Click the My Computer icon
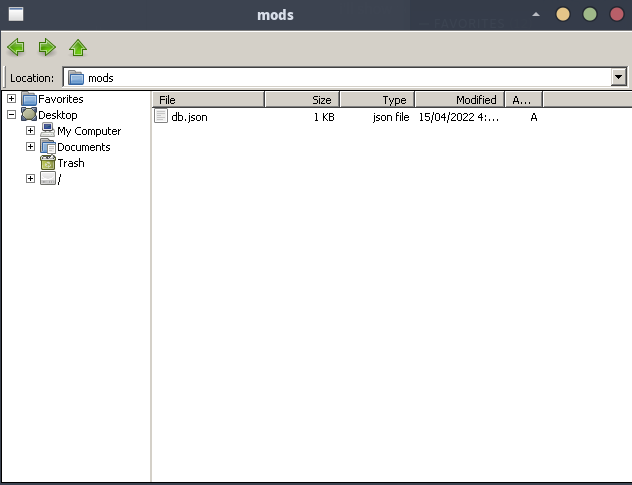 click(x=48, y=131)
